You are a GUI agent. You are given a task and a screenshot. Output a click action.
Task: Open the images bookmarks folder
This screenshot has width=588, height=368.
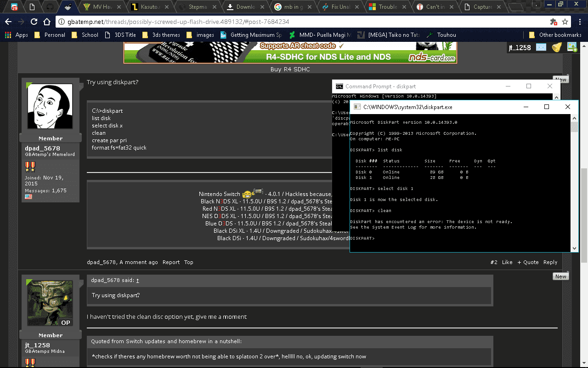click(200, 35)
